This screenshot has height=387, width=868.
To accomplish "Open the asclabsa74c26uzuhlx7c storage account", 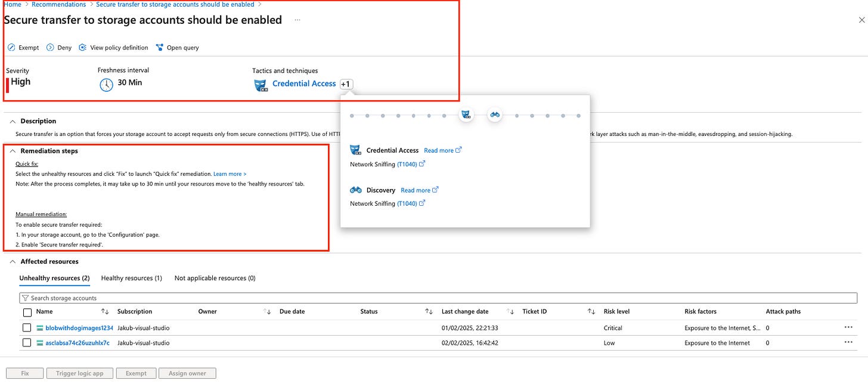I will coord(77,343).
